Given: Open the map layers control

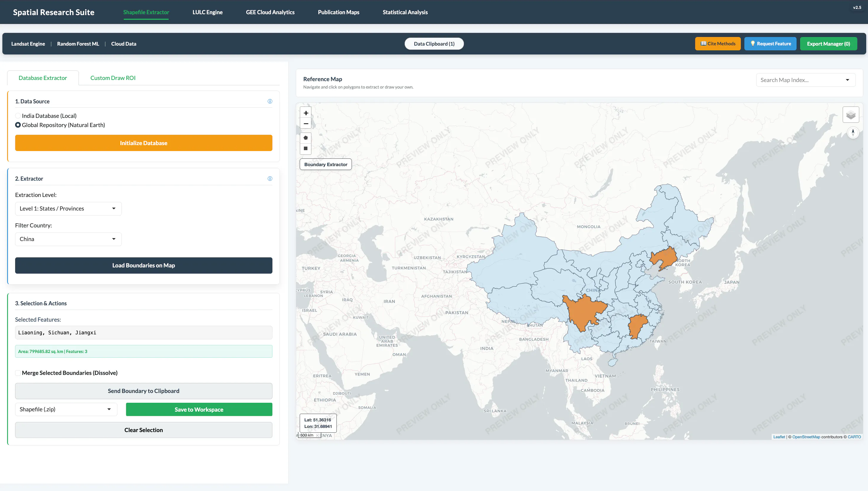Looking at the screenshot, I should (x=851, y=115).
